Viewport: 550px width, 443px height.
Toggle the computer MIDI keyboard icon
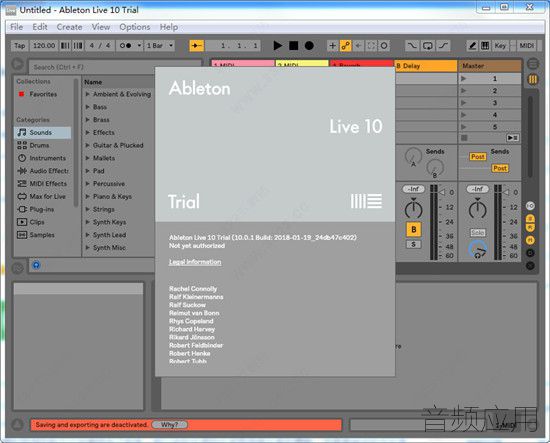click(x=485, y=46)
